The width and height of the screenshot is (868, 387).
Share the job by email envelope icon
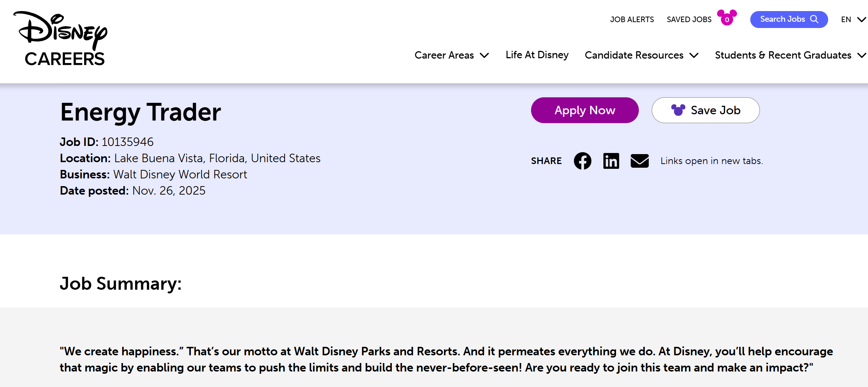click(640, 161)
